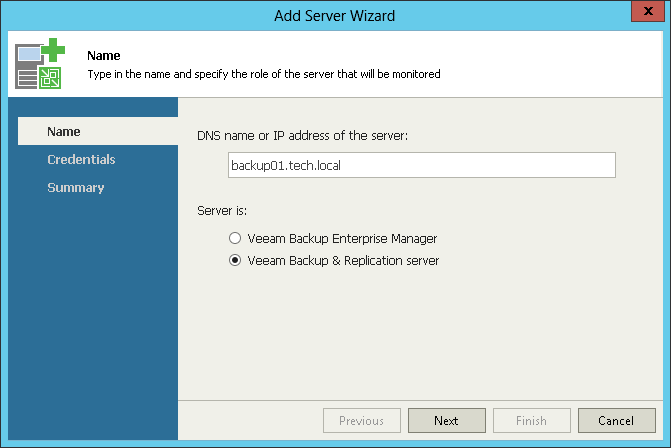Click the DNS name or IP address label

point(303,136)
